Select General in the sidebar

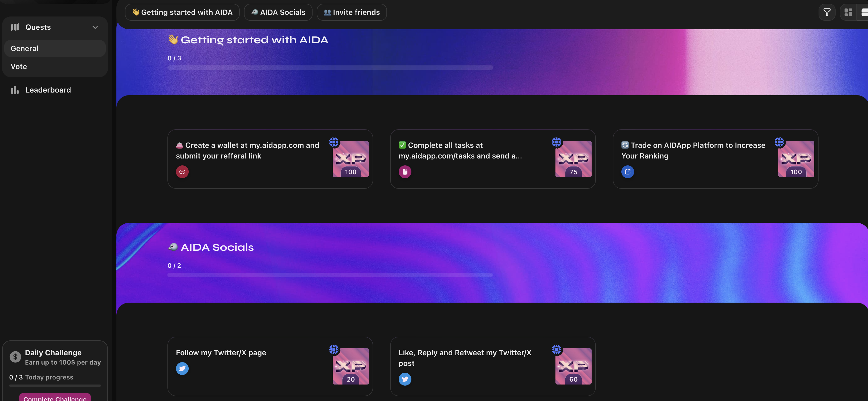point(55,48)
